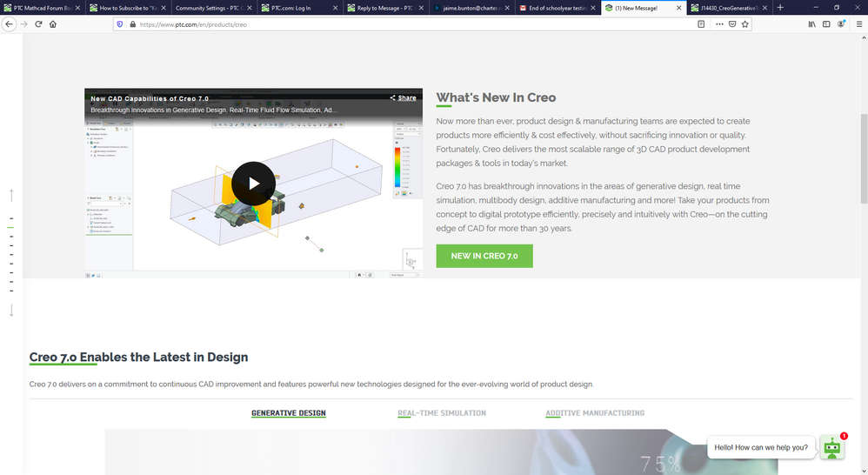Image resolution: width=868 pixels, height=475 pixels.
Task: Save page to Pocket
Action: click(x=731, y=24)
